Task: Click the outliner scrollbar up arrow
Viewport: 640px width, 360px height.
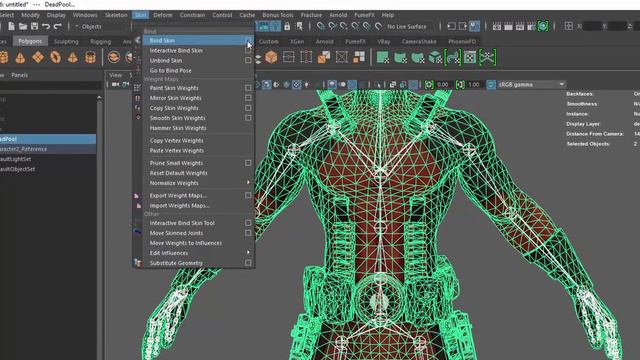Action: click(99, 98)
